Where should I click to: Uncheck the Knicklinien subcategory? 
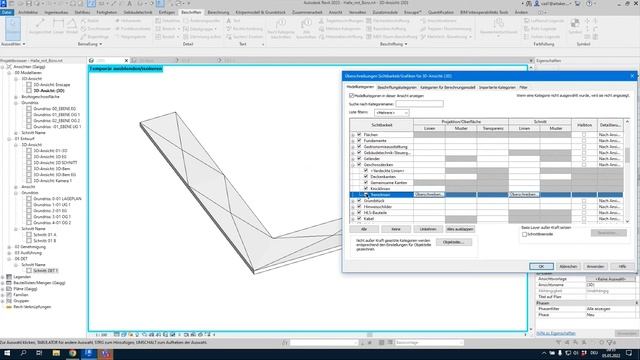click(366, 189)
